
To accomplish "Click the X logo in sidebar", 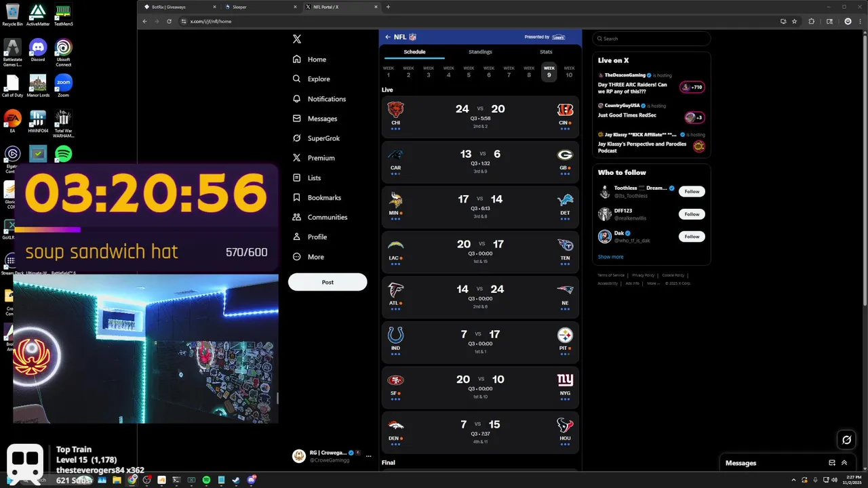I will point(296,39).
